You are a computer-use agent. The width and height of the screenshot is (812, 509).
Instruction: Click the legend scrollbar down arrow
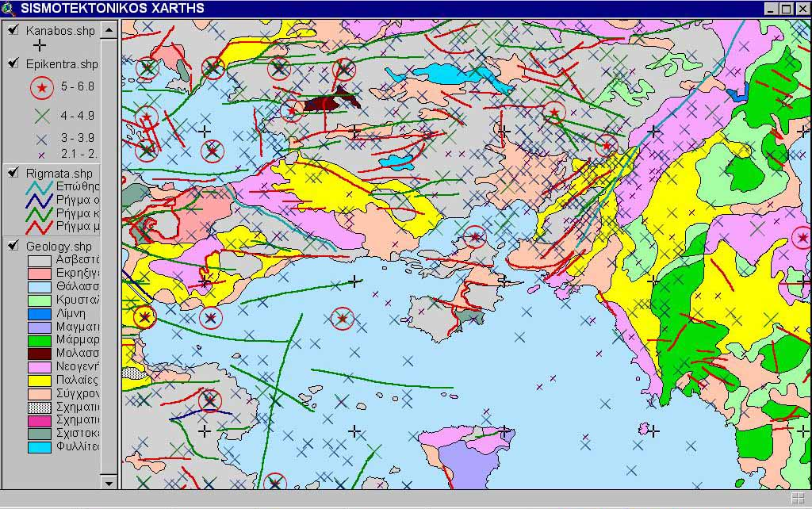point(109,483)
